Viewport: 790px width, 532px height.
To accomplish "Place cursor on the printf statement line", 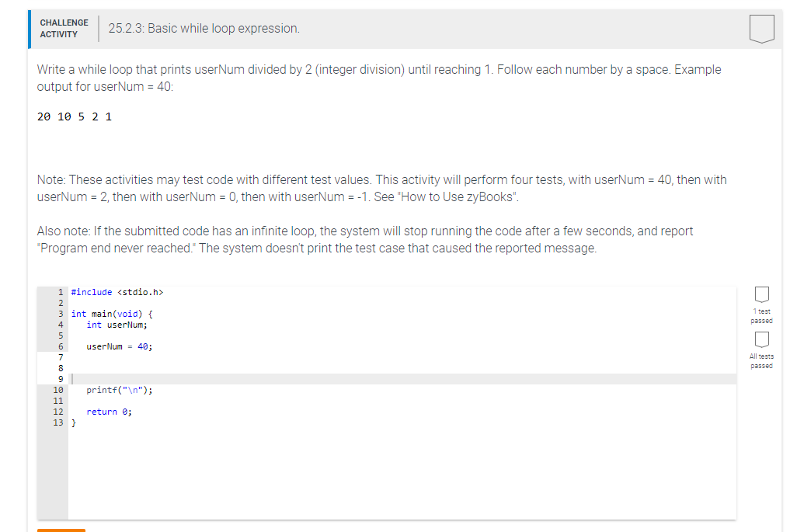I will (118, 389).
